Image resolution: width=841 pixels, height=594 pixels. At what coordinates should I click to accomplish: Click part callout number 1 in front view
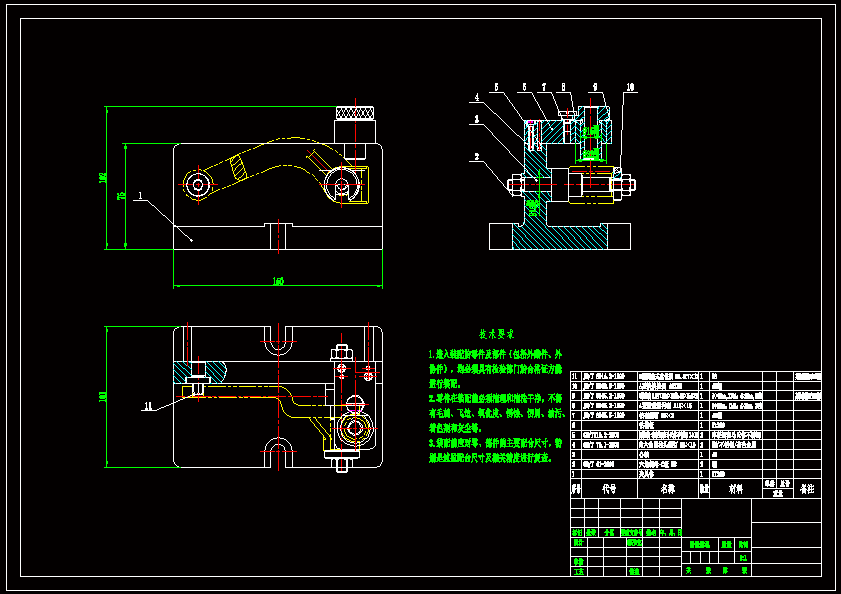point(141,196)
